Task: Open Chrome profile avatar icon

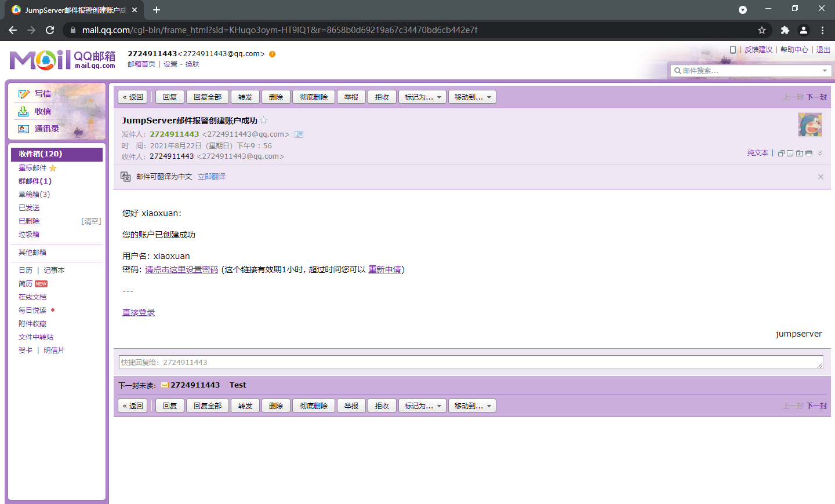Action: pyautogui.click(x=804, y=30)
